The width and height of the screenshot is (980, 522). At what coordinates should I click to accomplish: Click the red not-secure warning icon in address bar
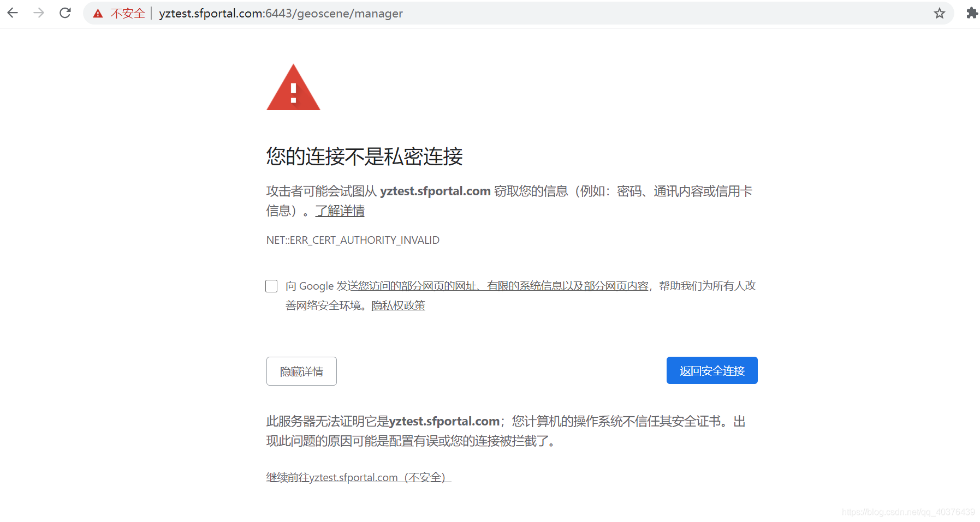[98, 14]
